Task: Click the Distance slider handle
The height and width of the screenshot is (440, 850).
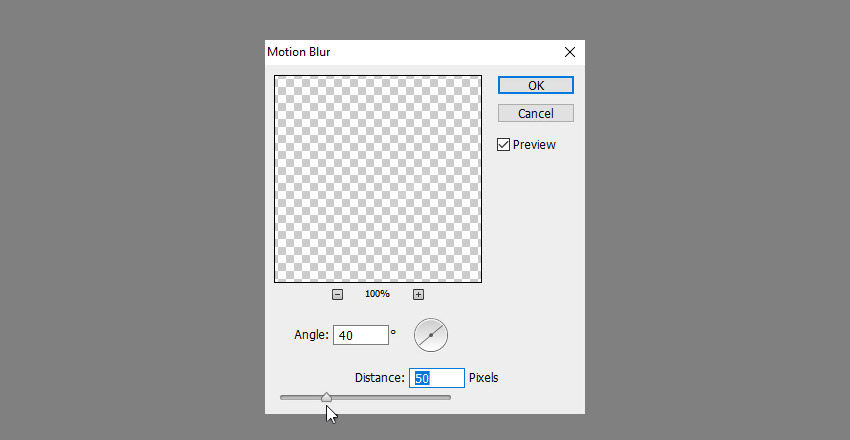Action: pyautogui.click(x=326, y=398)
